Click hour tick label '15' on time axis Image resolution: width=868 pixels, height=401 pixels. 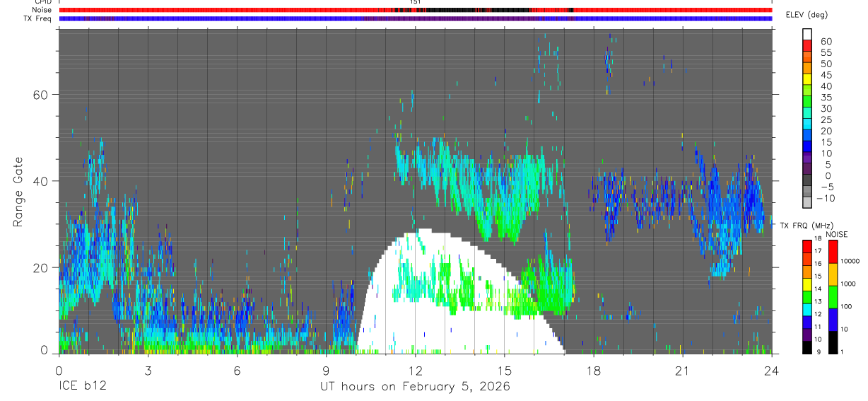(x=504, y=371)
